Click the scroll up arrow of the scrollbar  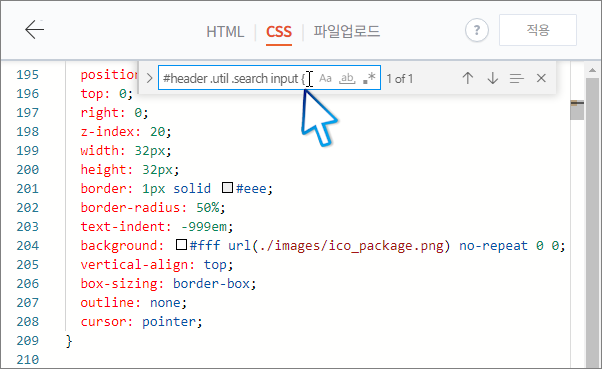[x=592, y=70]
